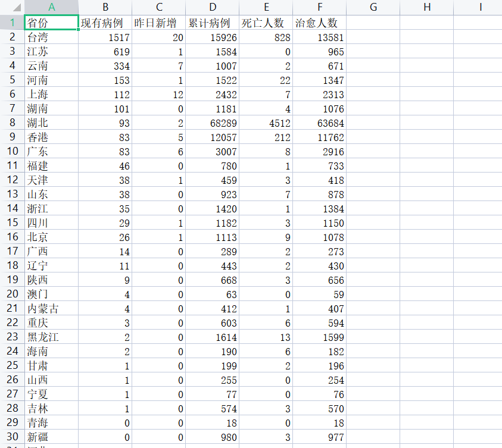502x448 pixels.
Task: Click cell with value 12057
Action: [x=213, y=137]
